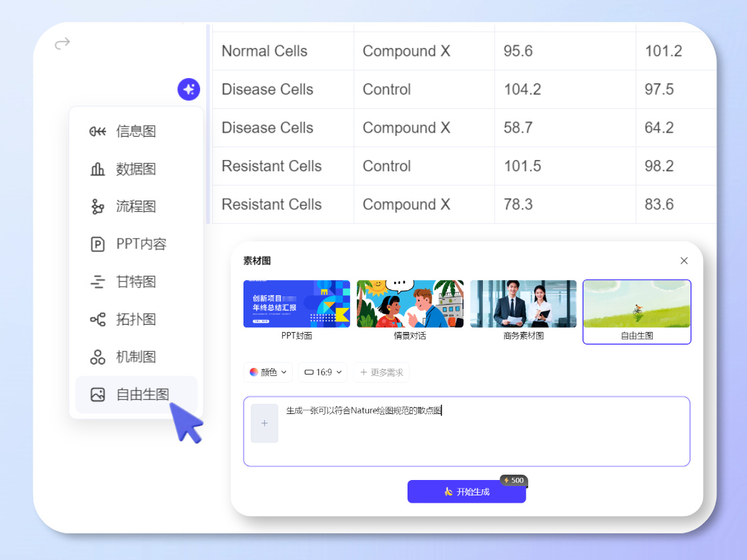Open the 颜色 color dropdown

(x=268, y=372)
